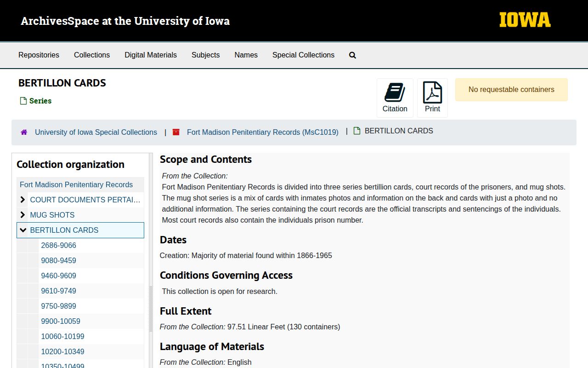588x368 pixels.
Task: Open the 10060-10199 tree item
Action: (x=62, y=336)
